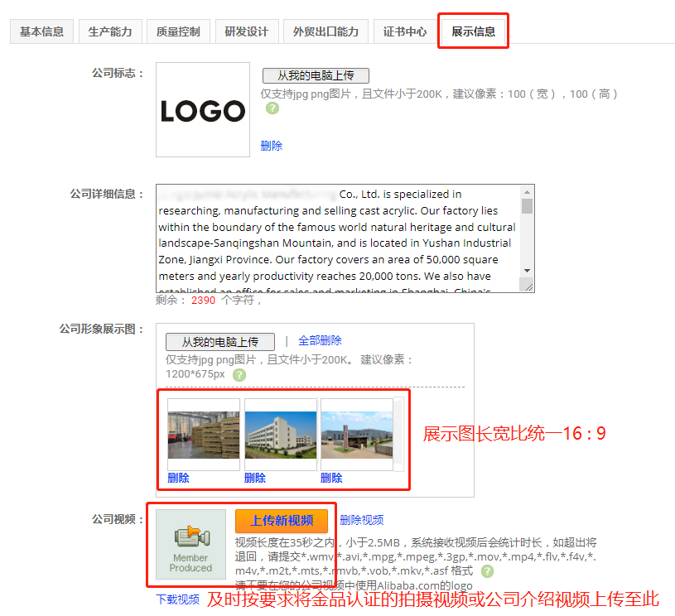Open the 基本信息 tab
The image size is (675, 616).
point(41,31)
